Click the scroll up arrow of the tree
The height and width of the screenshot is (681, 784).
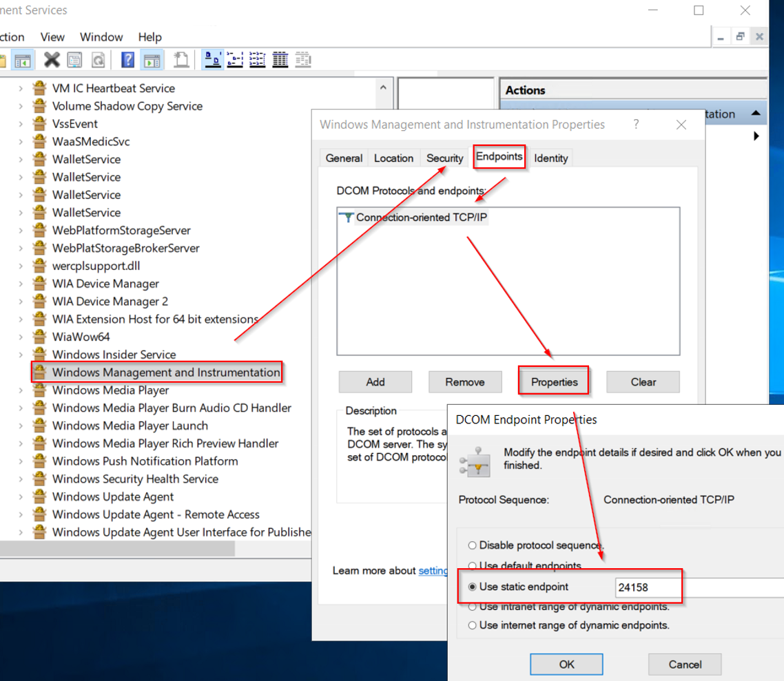[383, 87]
